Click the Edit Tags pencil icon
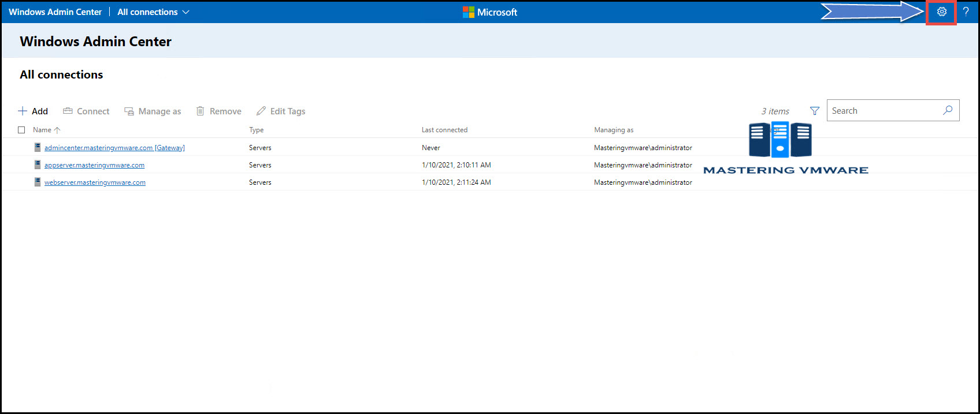 coord(261,111)
